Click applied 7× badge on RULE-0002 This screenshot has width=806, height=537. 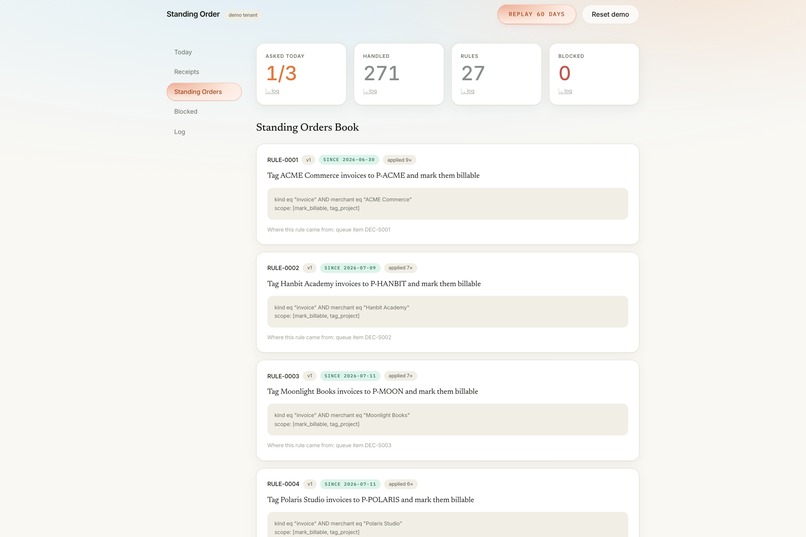point(400,268)
